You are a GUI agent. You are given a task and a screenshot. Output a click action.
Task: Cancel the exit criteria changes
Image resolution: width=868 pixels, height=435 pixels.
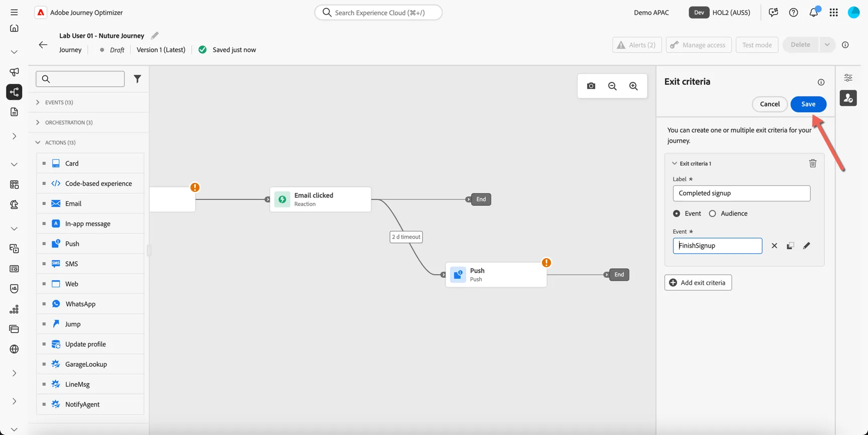[x=770, y=104]
